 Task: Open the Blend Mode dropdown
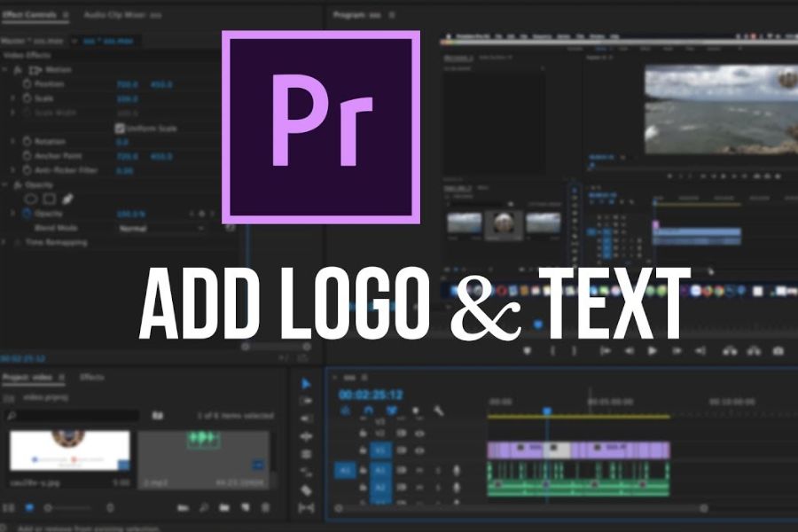(161, 228)
